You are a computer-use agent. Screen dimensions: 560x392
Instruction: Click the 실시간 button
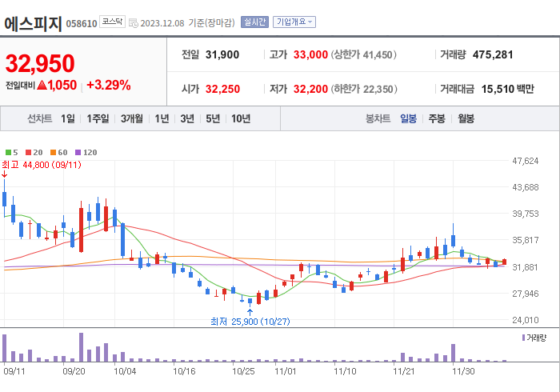click(x=254, y=22)
